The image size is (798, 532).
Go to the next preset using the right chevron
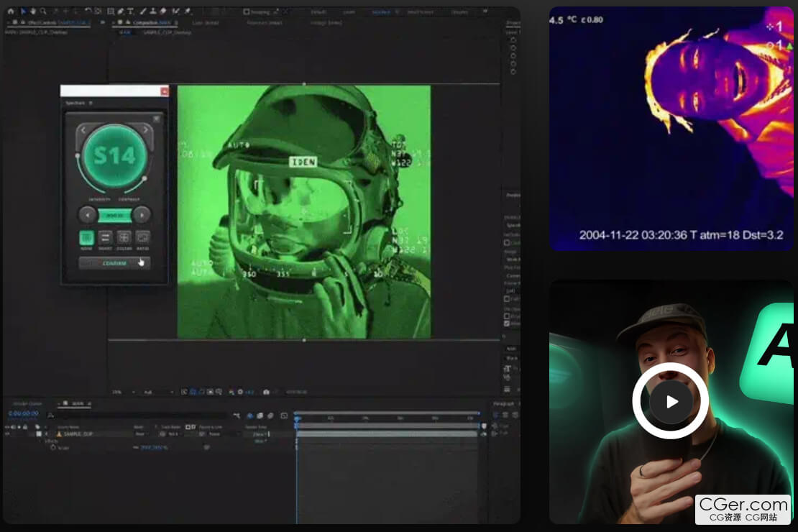point(146,130)
